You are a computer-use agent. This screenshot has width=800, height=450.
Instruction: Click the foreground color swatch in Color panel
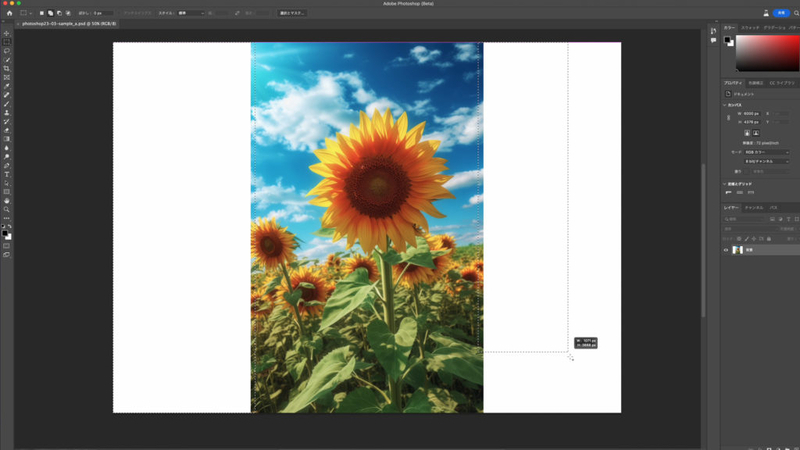click(728, 40)
